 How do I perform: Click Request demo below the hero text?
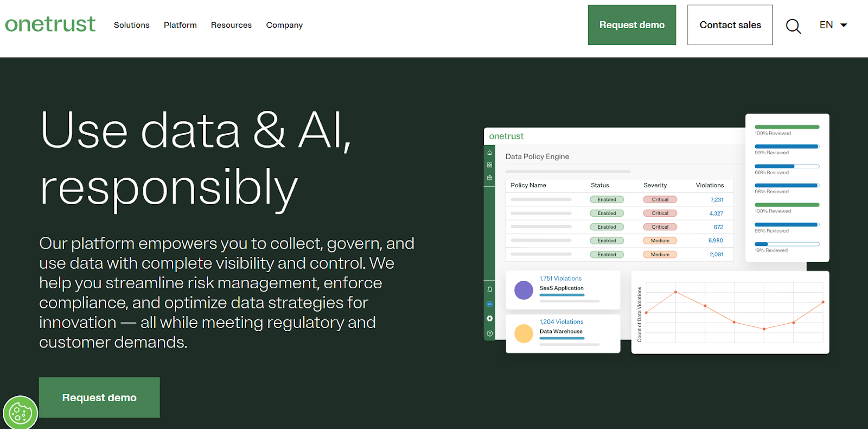click(99, 398)
